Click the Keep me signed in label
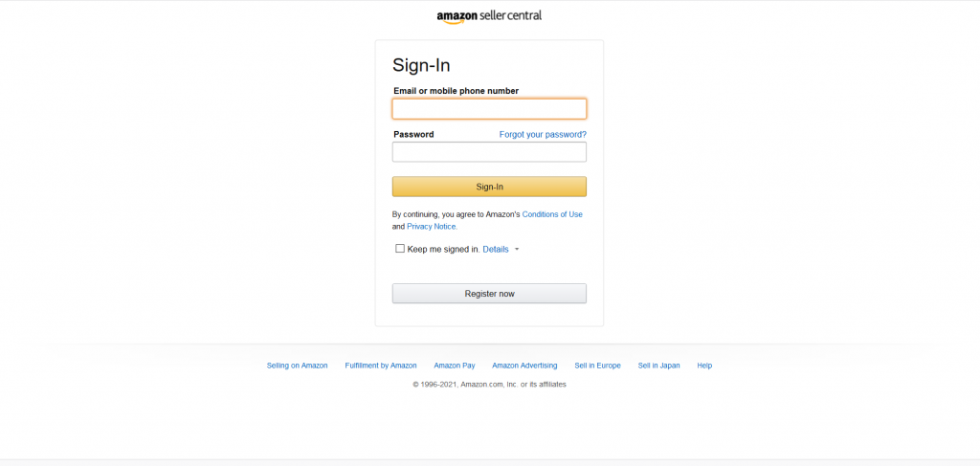Screen dimensions: 980x466 coord(444,249)
